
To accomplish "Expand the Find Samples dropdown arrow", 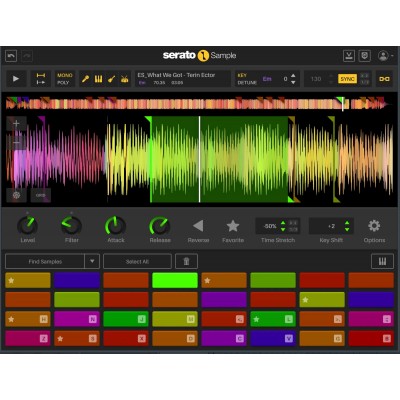I will coord(92,261).
